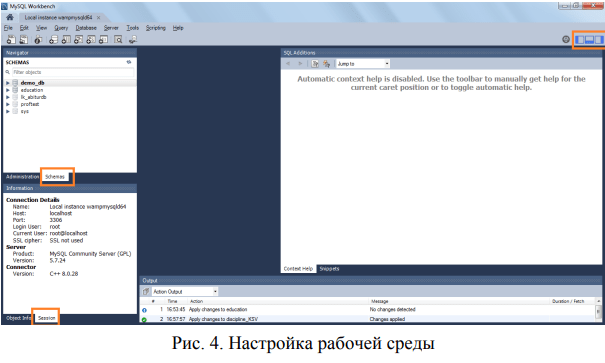Expand the lk_abiturdb schema
Image resolution: width=605 pixels, height=363 pixels.
pyautogui.click(x=8, y=97)
